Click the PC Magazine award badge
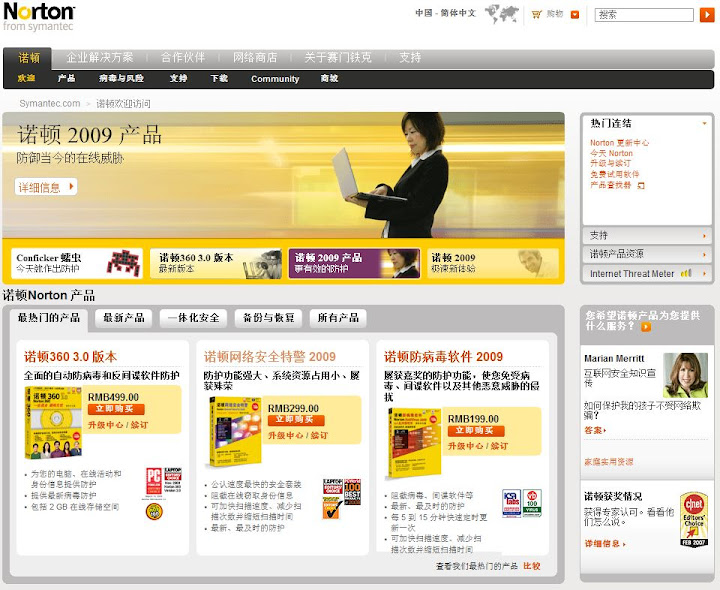720x590 pixels. pyautogui.click(x=153, y=481)
